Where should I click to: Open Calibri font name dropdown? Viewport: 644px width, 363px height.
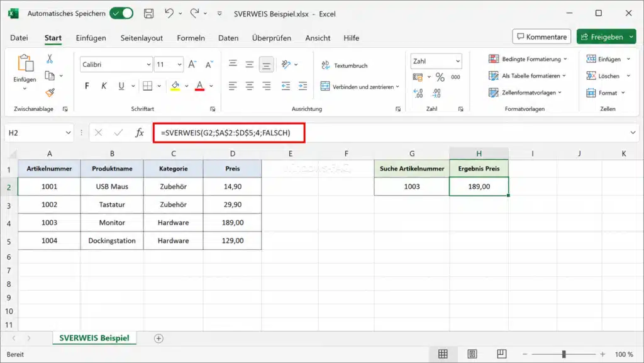[x=148, y=64]
